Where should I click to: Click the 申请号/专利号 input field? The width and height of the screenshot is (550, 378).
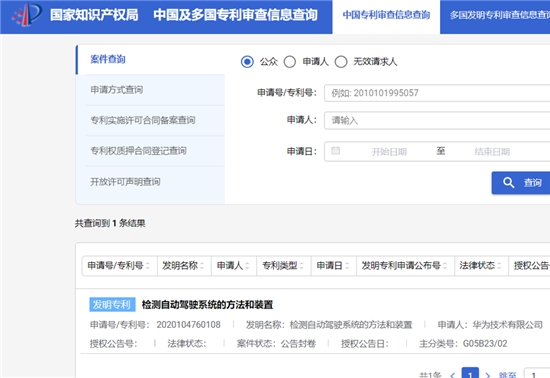point(437,93)
